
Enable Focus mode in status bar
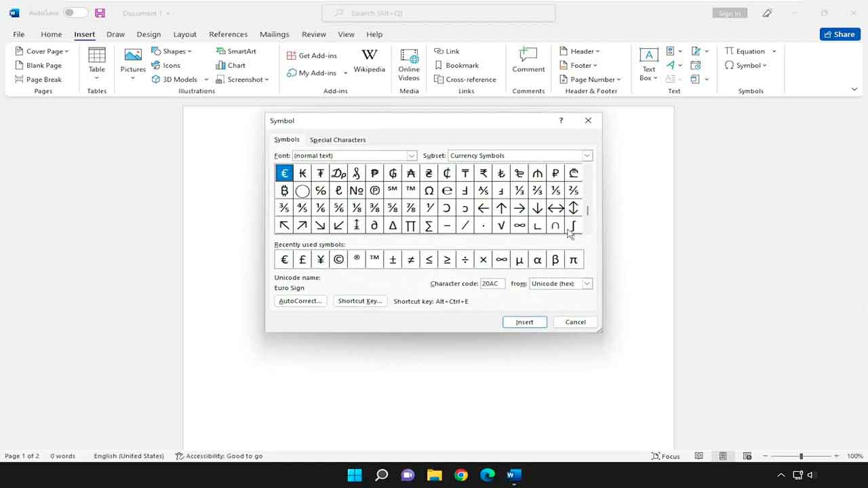pos(665,456)
